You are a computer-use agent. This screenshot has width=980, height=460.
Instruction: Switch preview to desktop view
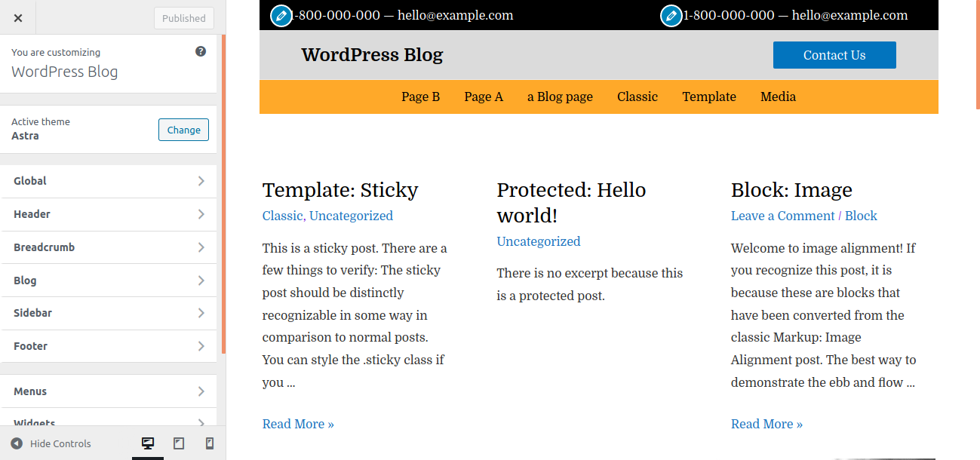click(x=148, y=443)
